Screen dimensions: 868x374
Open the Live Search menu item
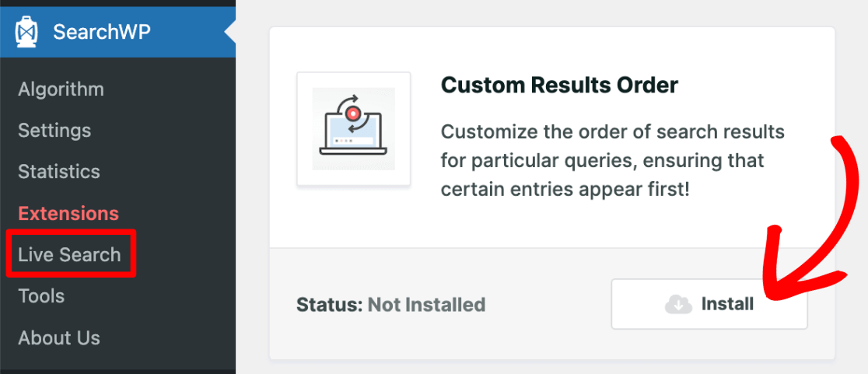69,254
